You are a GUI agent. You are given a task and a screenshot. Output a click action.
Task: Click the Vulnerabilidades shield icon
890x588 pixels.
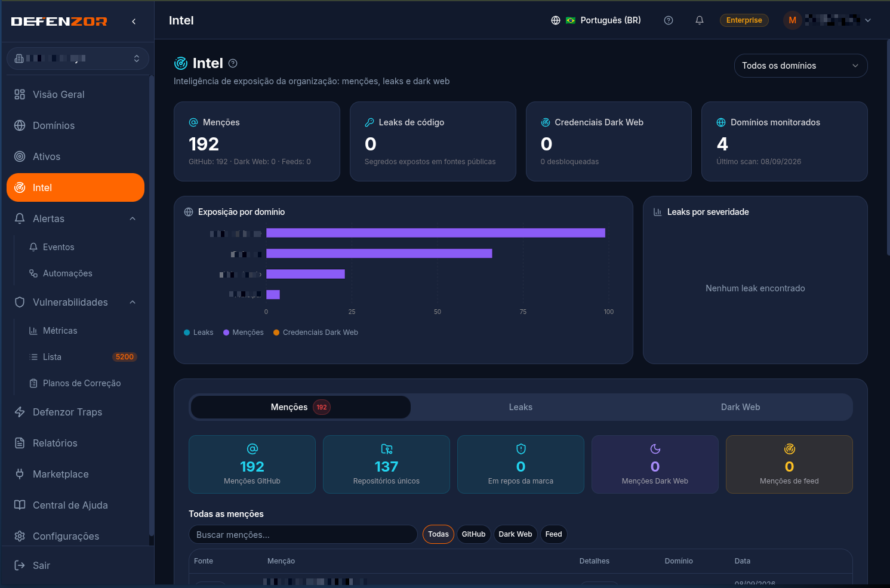click(x=20, y=302)
